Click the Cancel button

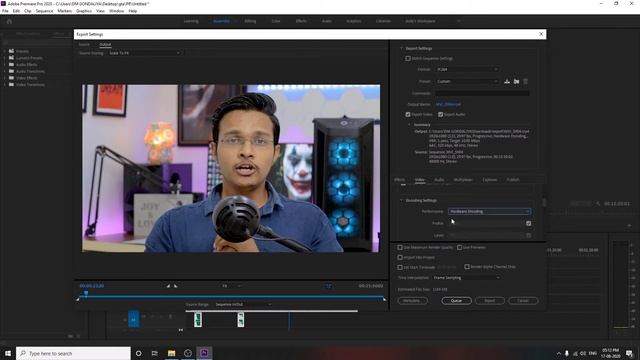pyautogui.click(x=523, y=301)
